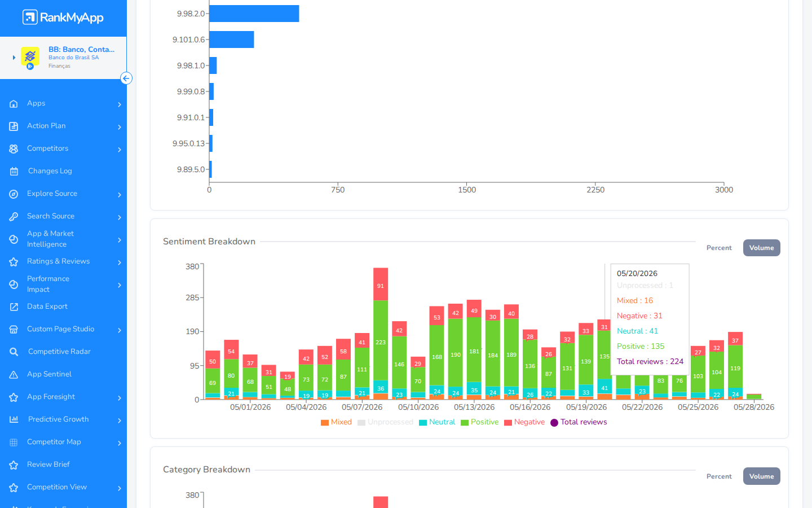The height and width of the screenshot is (508, 812).
Task: Collapse the sidebar with the arrow button
Action: [126, 78]
